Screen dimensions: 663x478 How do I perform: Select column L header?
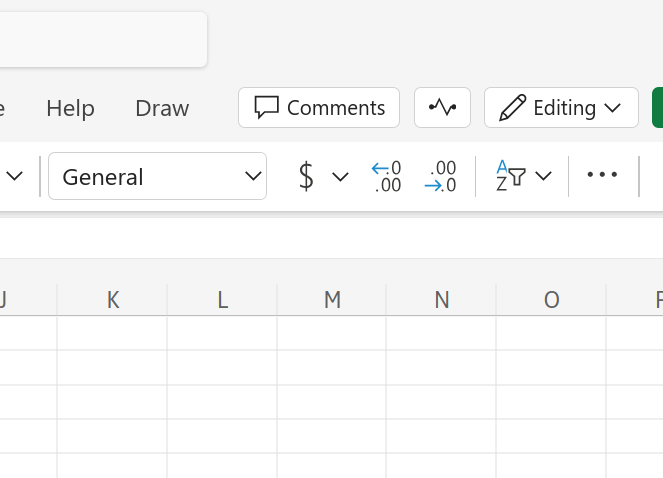tap(222, 299)
